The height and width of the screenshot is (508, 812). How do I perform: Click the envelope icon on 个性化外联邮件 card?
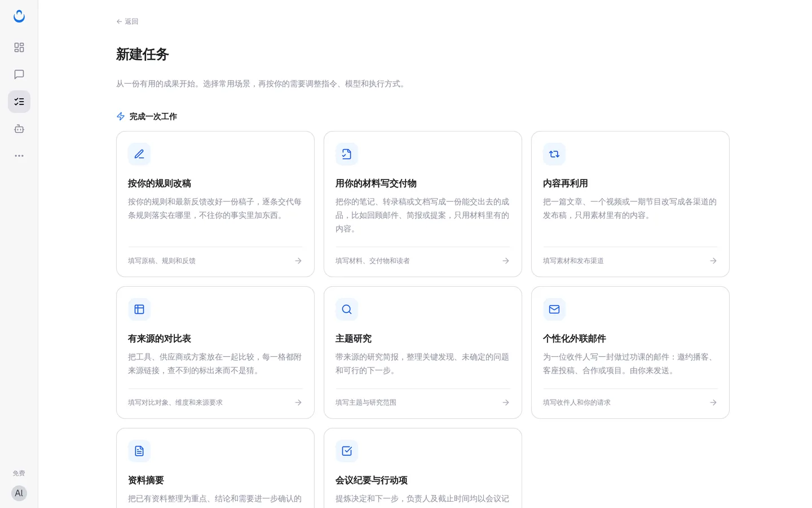pyautogui.click(x=554, y=309)
